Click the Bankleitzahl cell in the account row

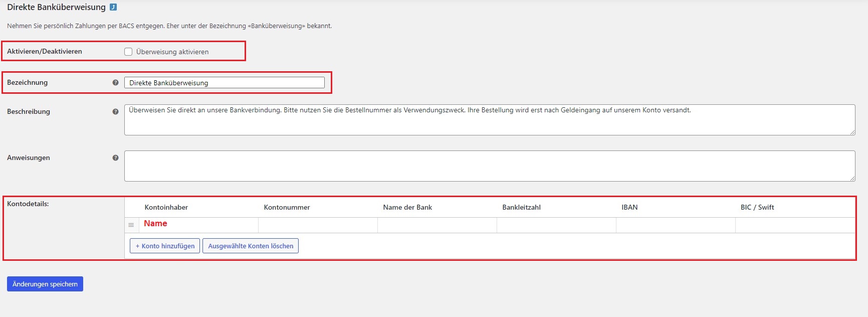click(556, 225)
